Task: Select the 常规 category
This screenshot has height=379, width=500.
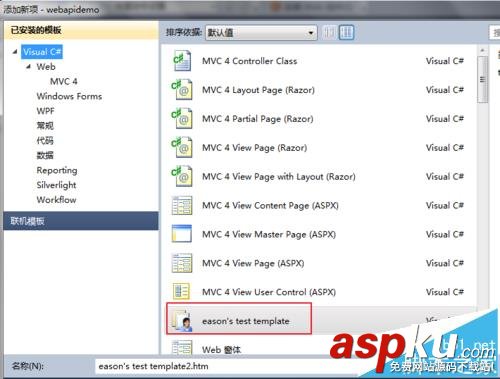Action: pos(45,126)
